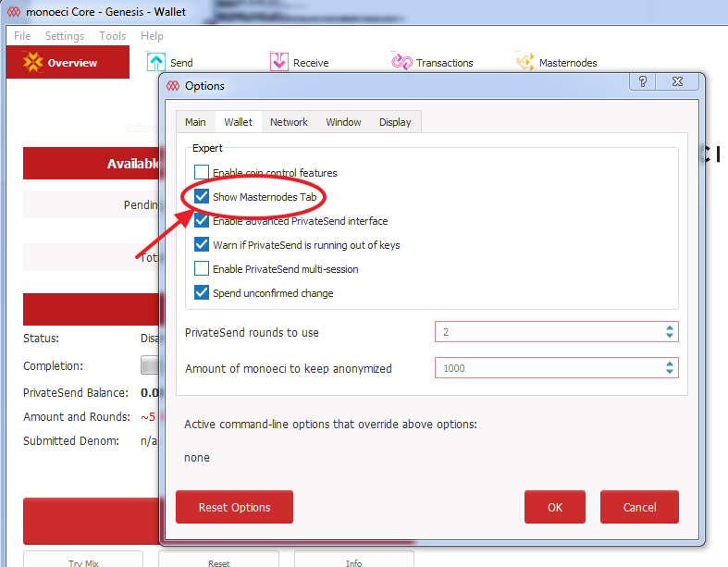Click the 'none' override text
This screenshot has width=728, height=567.
[197, 458]
